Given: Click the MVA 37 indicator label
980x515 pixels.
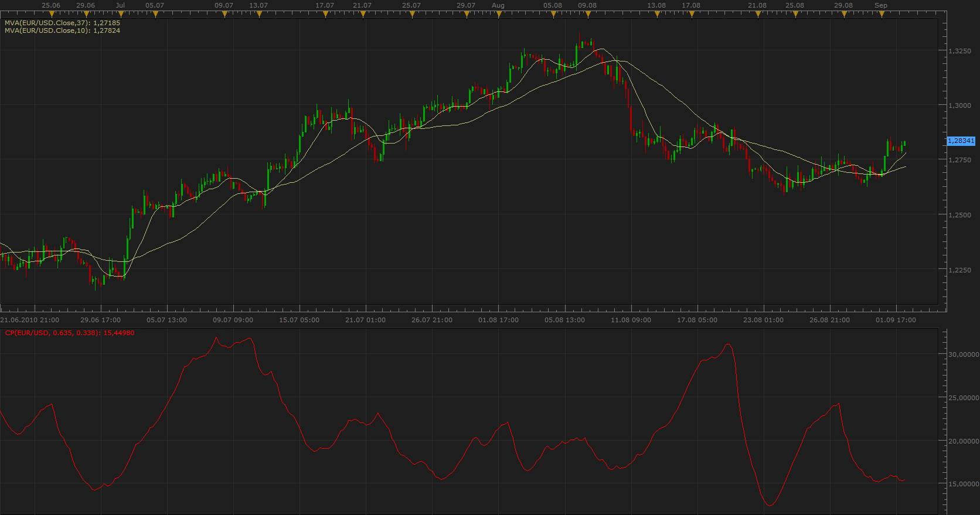Looking at the screenshot, I should click(62, 23).
